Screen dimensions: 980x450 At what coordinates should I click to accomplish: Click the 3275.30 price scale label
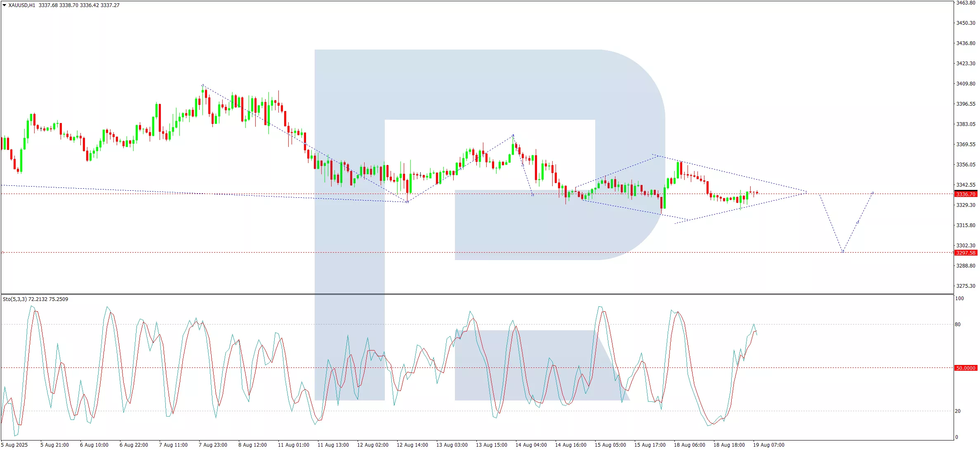[966, 286]
